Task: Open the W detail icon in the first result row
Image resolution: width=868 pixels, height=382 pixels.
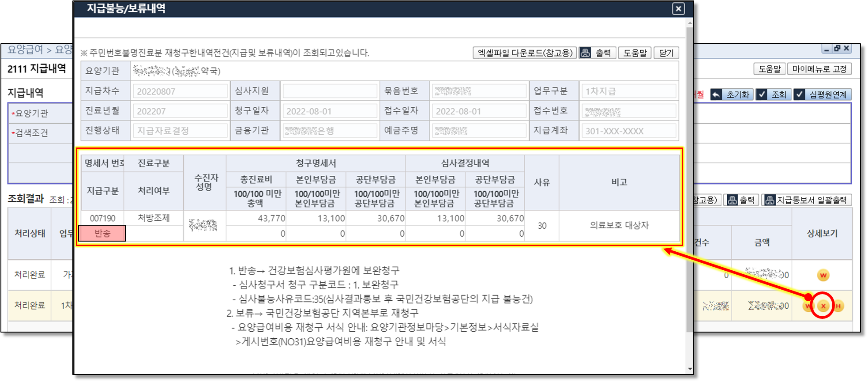Action: coord(823,275)
